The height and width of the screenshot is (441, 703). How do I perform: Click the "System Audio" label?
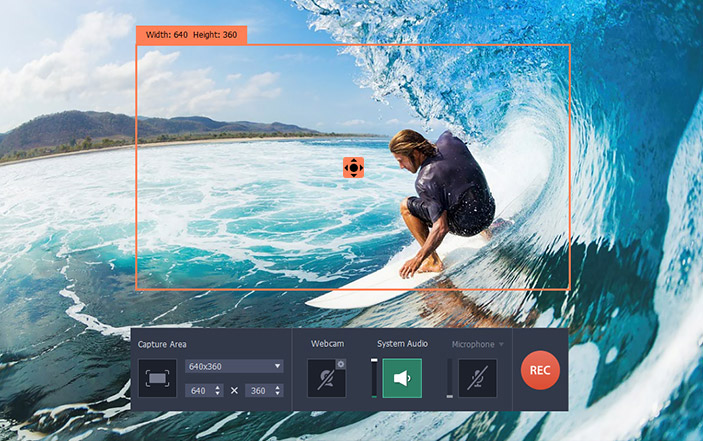point(402,344)
